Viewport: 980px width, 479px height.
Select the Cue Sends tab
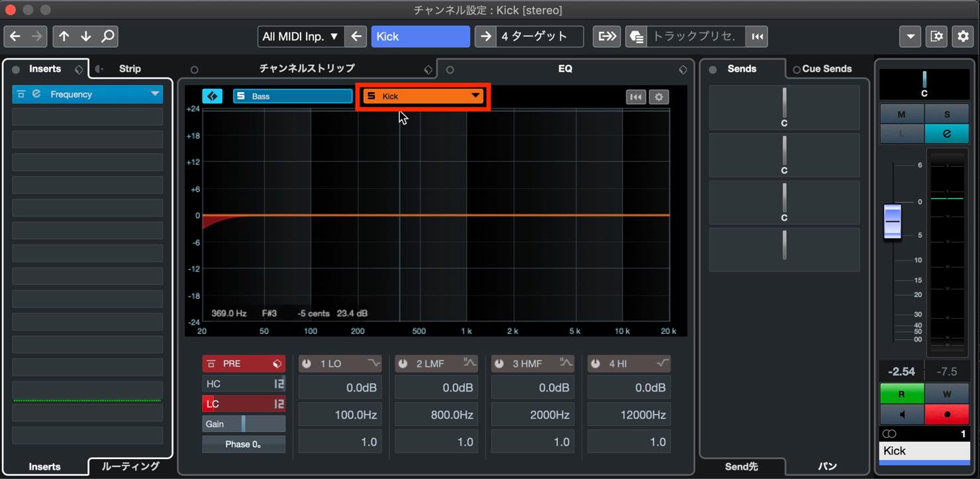pyautogui.click(x=827, y=69)
